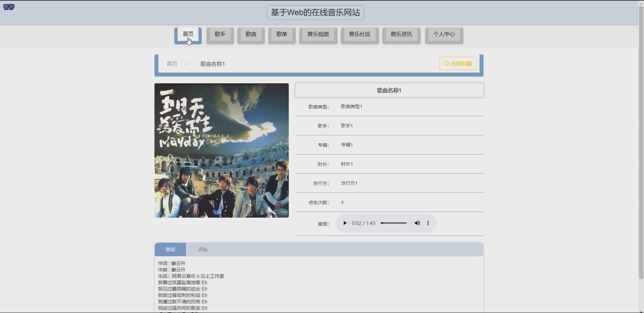The image size is (644, 313).
Task: Play the song audio
Action: [345, 223]
